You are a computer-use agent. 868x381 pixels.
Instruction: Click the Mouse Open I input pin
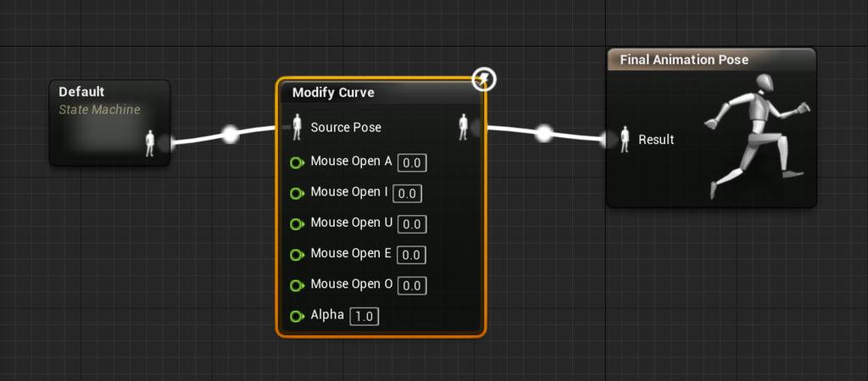298,194
